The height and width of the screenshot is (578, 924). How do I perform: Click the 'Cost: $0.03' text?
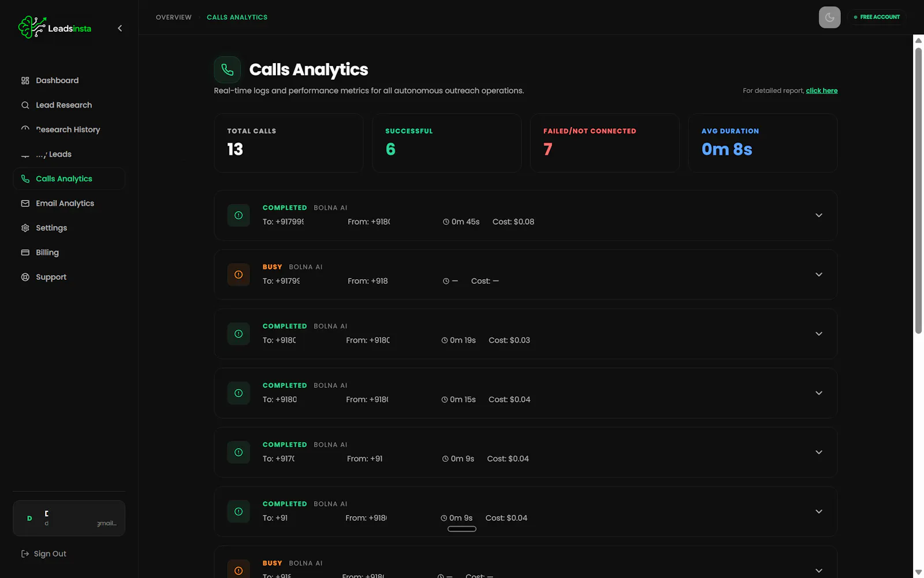point(509,340)
